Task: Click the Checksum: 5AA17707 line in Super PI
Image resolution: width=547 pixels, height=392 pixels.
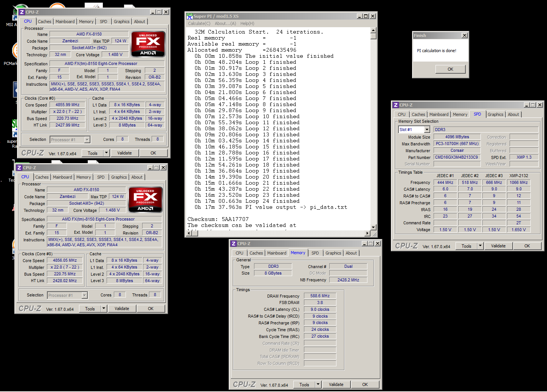Action: (x=218, y=219)
